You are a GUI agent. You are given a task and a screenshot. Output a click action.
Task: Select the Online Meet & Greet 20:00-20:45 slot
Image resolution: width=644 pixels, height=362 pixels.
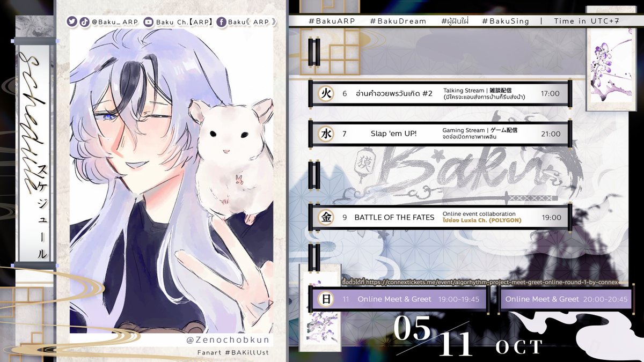pos(566,299)
